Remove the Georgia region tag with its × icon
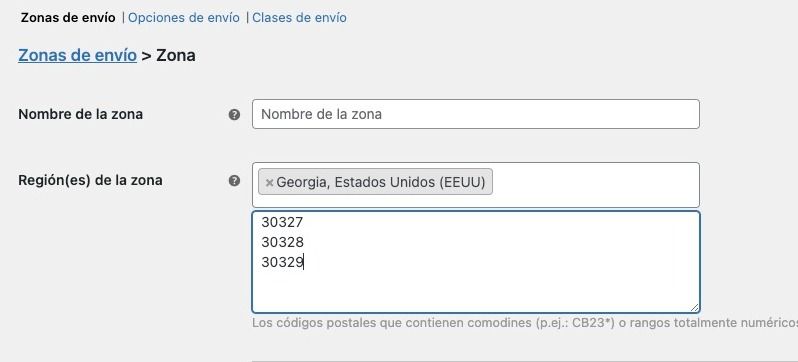This screenshot has width=798, height=362. 269,182
